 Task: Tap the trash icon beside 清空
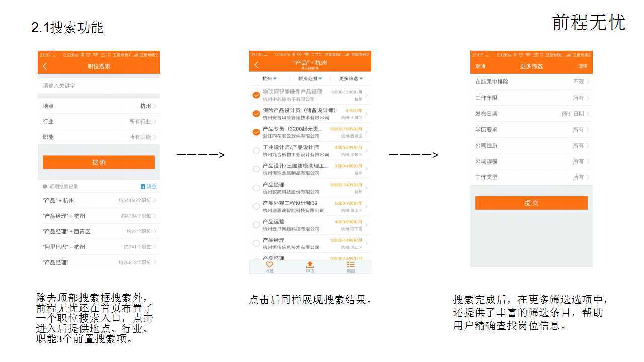pyautogui.click(x=143, y=186)
